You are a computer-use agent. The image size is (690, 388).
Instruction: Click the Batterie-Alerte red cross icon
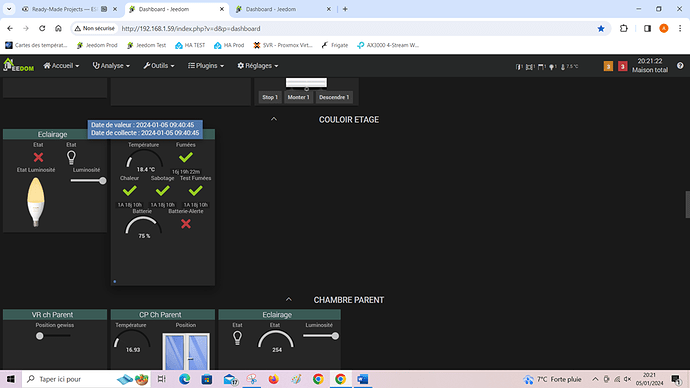(186, 224)
